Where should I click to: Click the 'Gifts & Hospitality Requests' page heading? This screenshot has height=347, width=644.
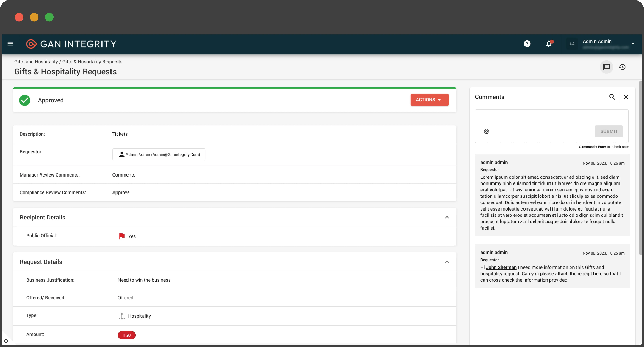pyautogui.click(x=65, y=72)
